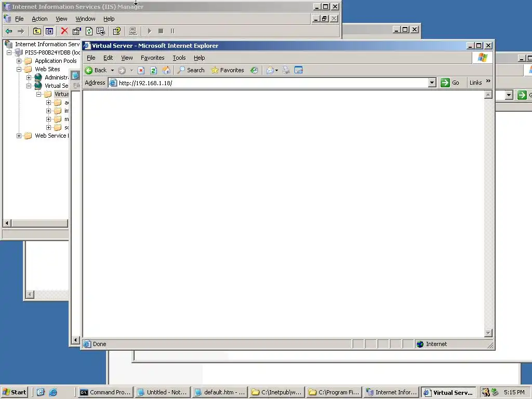Click the green Back button in Internet Explorer
Viewport: 532px width, 399px height.
[x=96, y=70]
